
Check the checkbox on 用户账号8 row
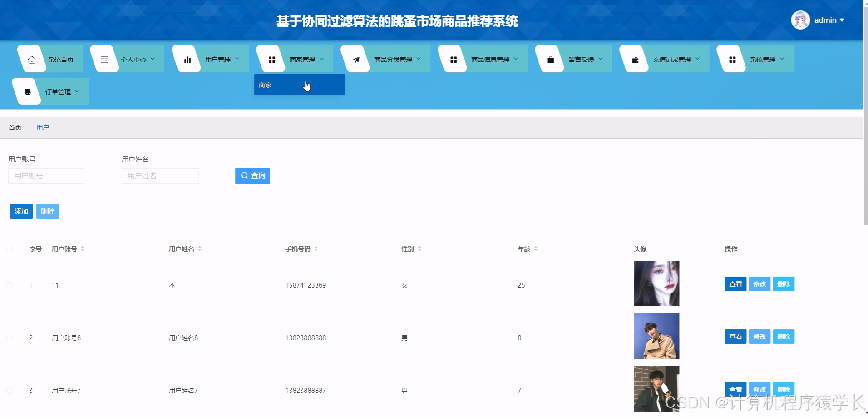click(x=10, y=338)
